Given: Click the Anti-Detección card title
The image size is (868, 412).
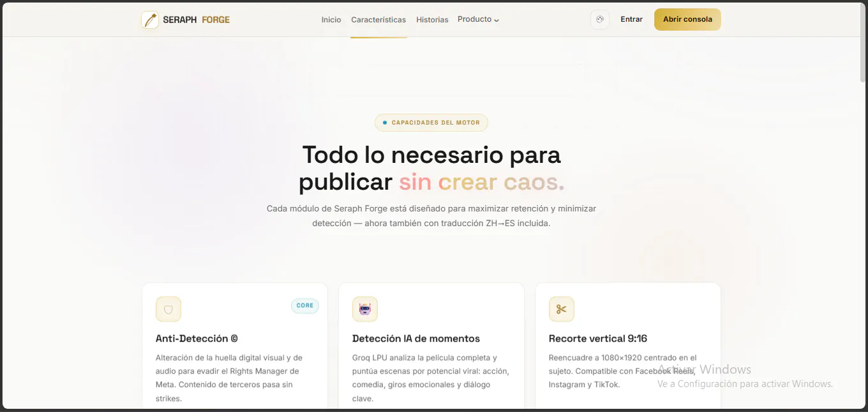Looking at the screenshot, I should pyautogui.click(x=197, y=339).
